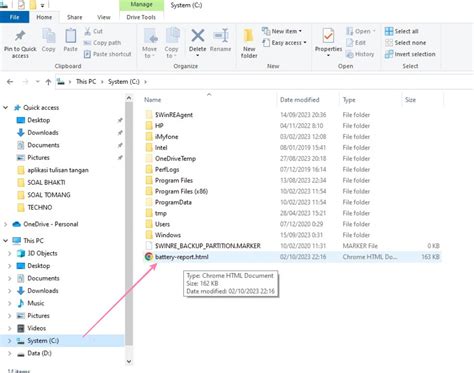Click the History command in ribbon
The width and height of the screenshot is (474, 373).
(360, 54)
